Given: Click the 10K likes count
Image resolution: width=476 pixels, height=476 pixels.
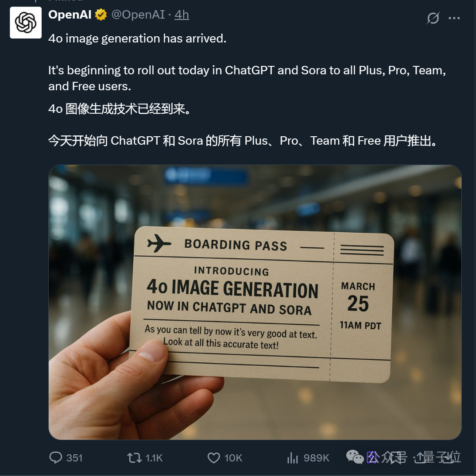Looking at the screenshot, I should (233, 458).
